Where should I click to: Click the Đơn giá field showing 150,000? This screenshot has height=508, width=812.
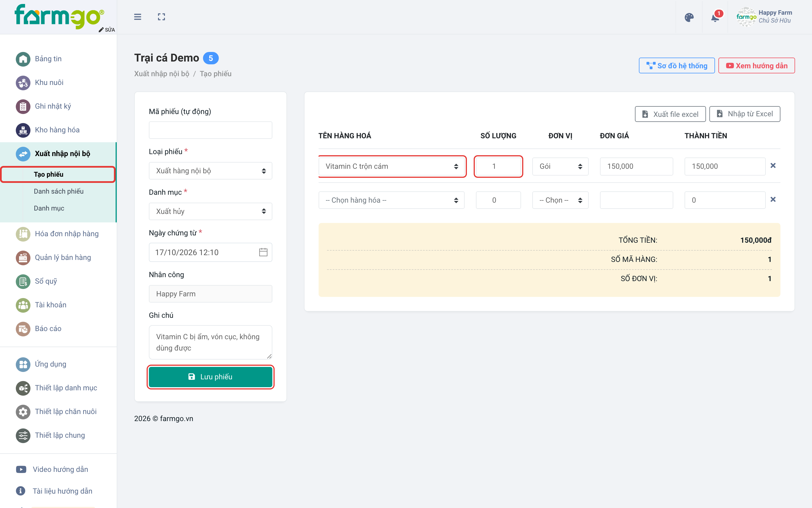(x=636, y=166)
